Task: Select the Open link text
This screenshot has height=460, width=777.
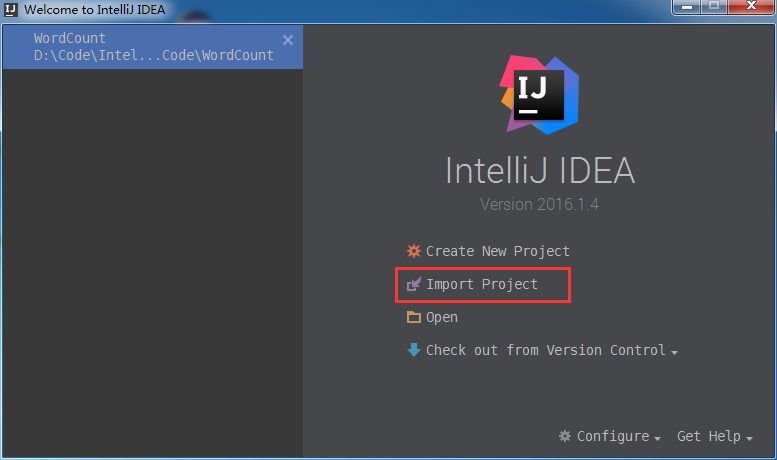Action: [x=442, y=317]
